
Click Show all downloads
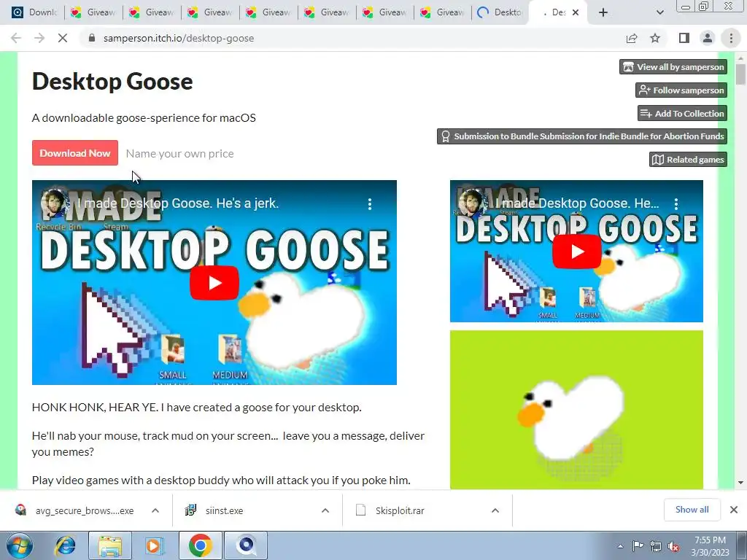point(692,510)
